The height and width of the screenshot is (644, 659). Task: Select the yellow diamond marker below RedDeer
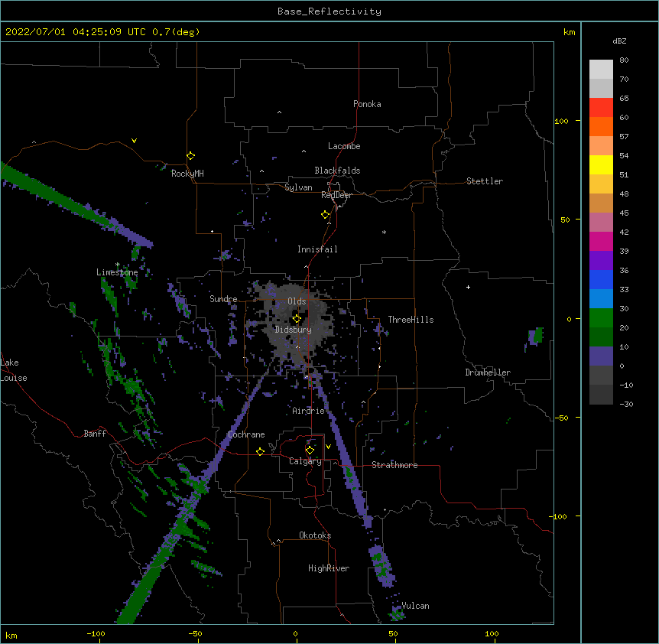326,215
